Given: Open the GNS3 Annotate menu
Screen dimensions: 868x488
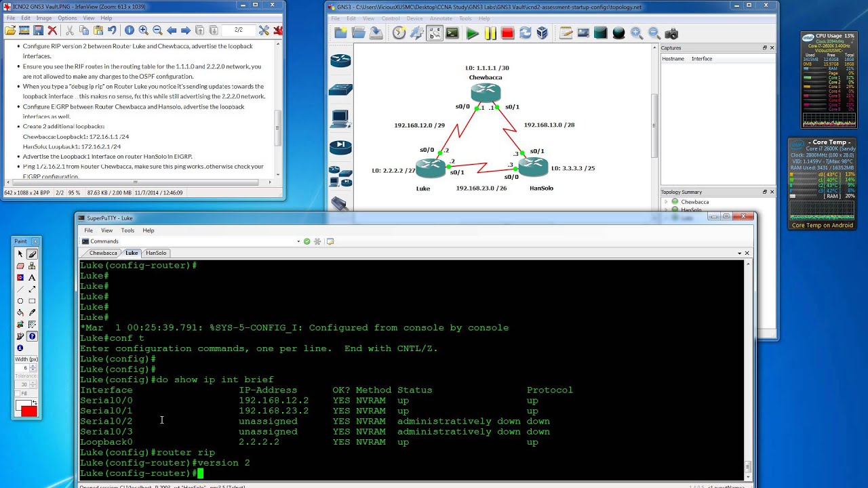Looking at the screenshot, I should tap(441, 18).
